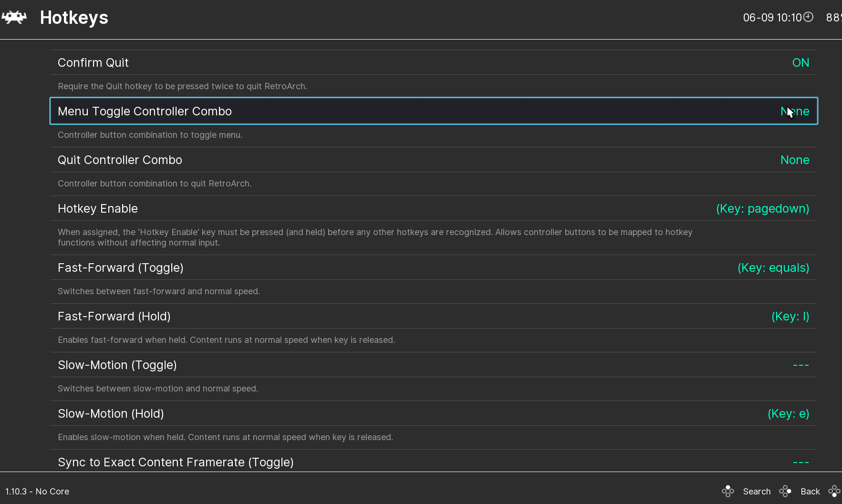Open Menu Toggle Controller Combo options
This screenshot has height=504, width=842.
coord(145,111)
